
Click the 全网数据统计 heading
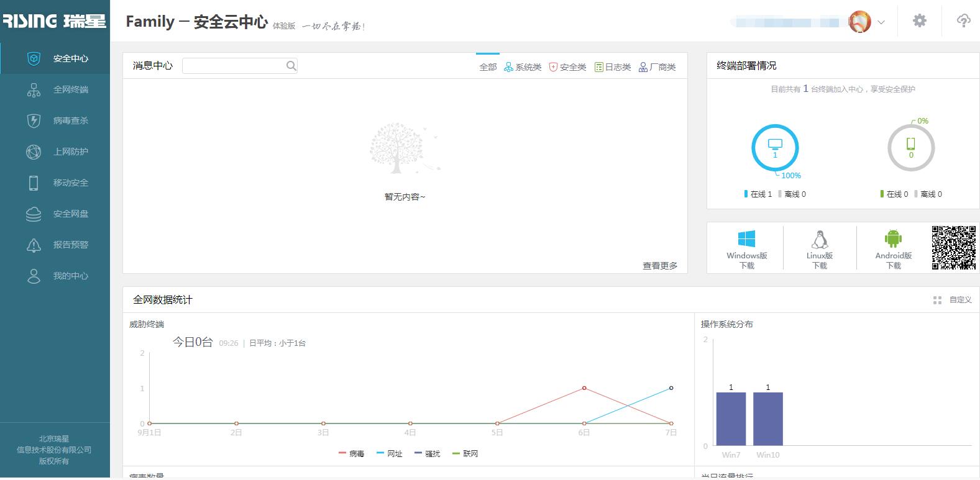tap(163, 300)
